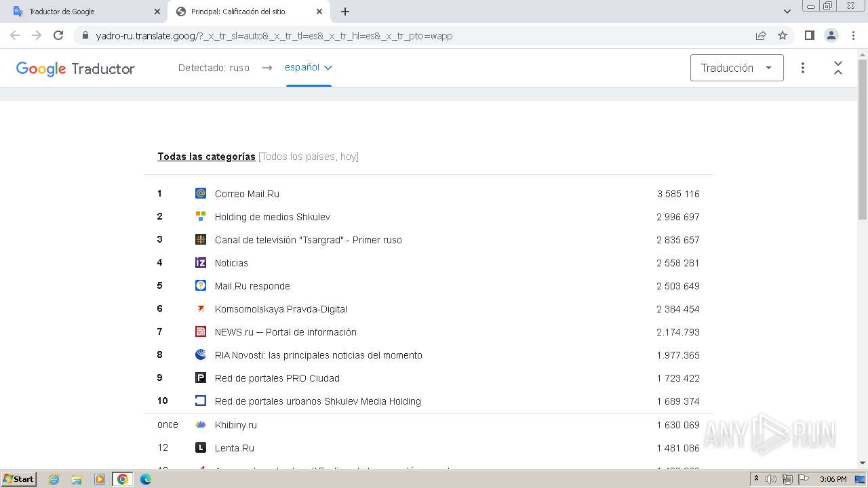This screenshot has height=488, width=868.
Task: Open File Explorer from the taskbar
Action: [77, 479]
